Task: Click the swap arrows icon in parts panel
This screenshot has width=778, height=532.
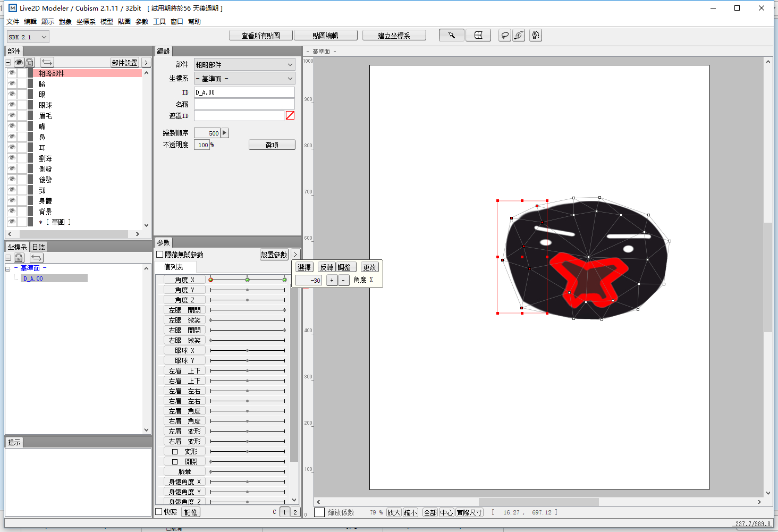Action: (x=47, y=62)
